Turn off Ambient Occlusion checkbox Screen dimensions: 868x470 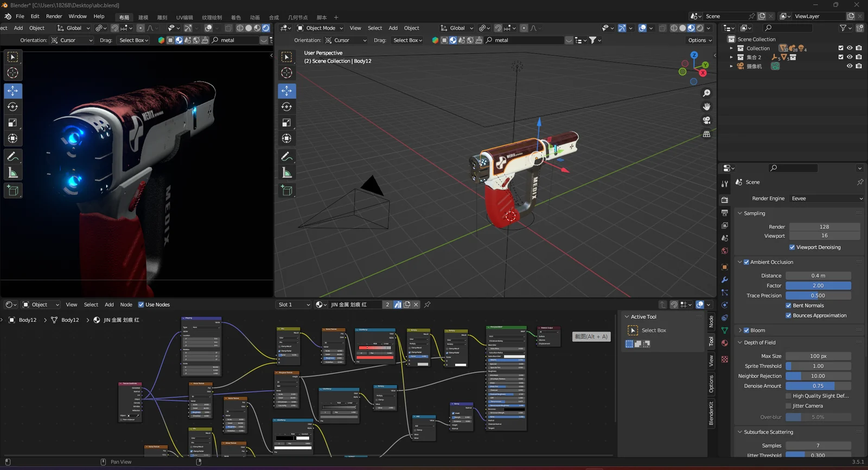tap(746, 262)
